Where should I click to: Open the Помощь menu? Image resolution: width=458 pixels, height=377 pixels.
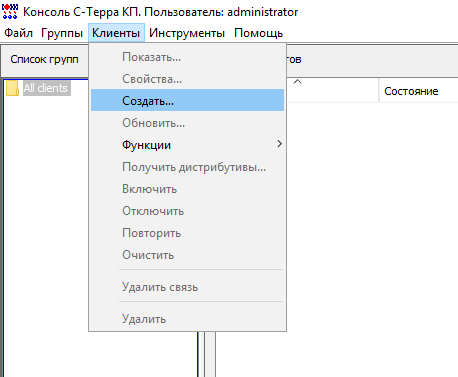[x=258, y=33]
